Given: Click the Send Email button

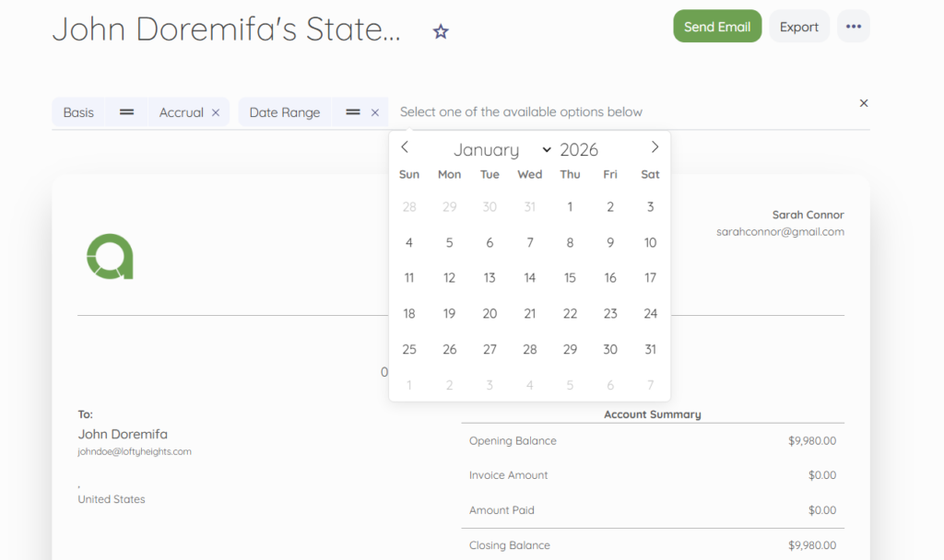Looking at the screenshot, I should [x=717, y=27].
